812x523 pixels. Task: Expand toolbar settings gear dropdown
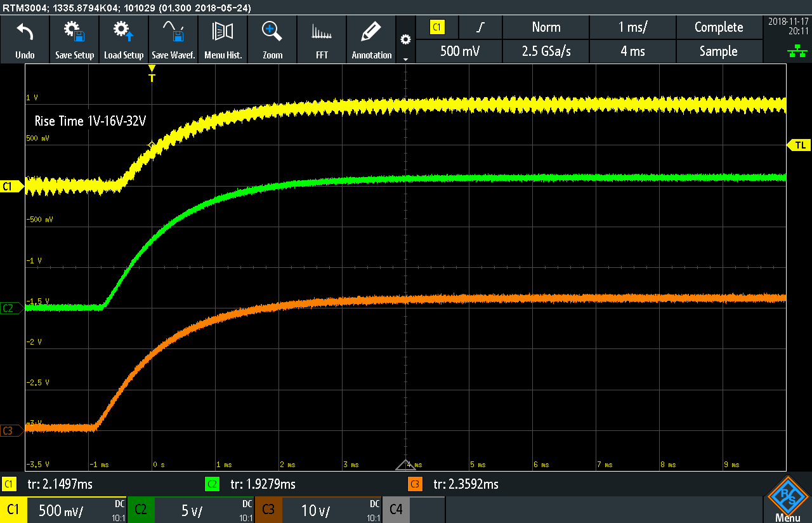(405, 44)
